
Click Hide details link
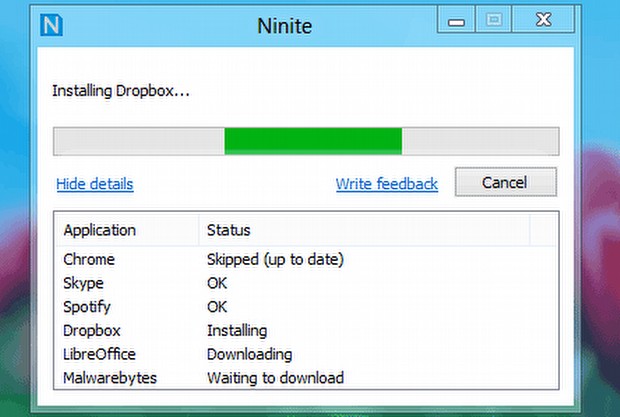(95, 184)
